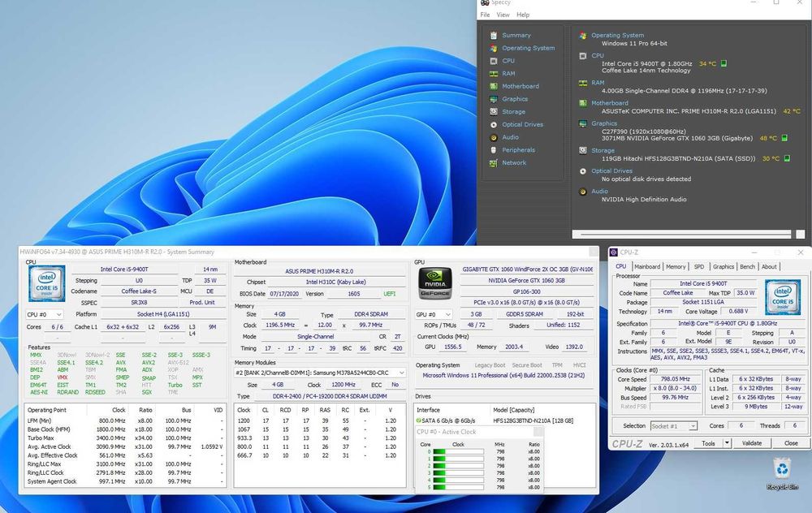Open the Recycle Bin on the desktop
The image size is (812, 513).
point(782,474)
